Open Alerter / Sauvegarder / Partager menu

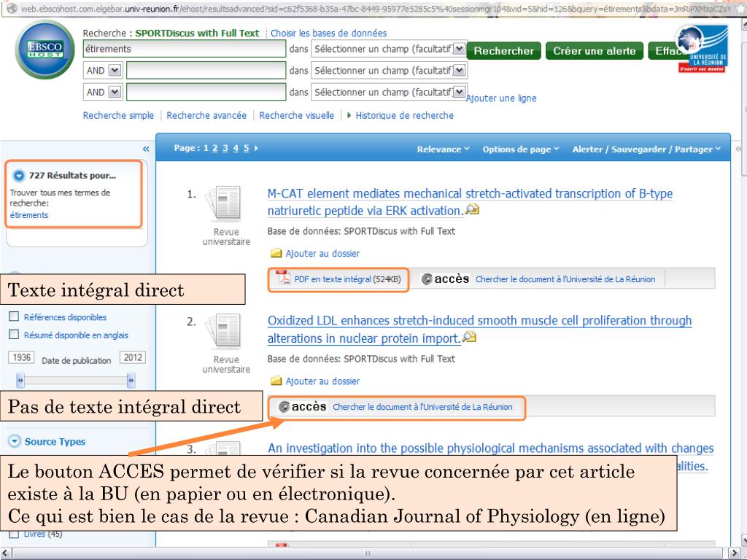(x=647, y=149)
